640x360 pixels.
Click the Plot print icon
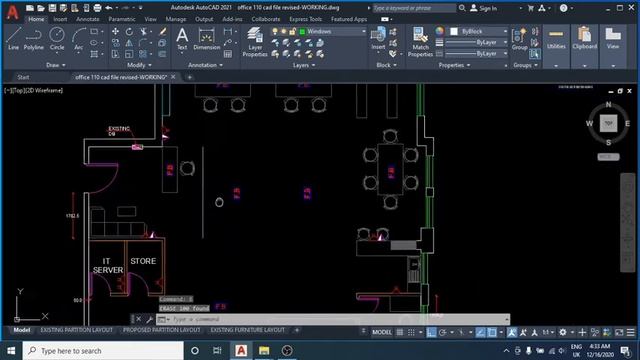click(x=97, y=8)
